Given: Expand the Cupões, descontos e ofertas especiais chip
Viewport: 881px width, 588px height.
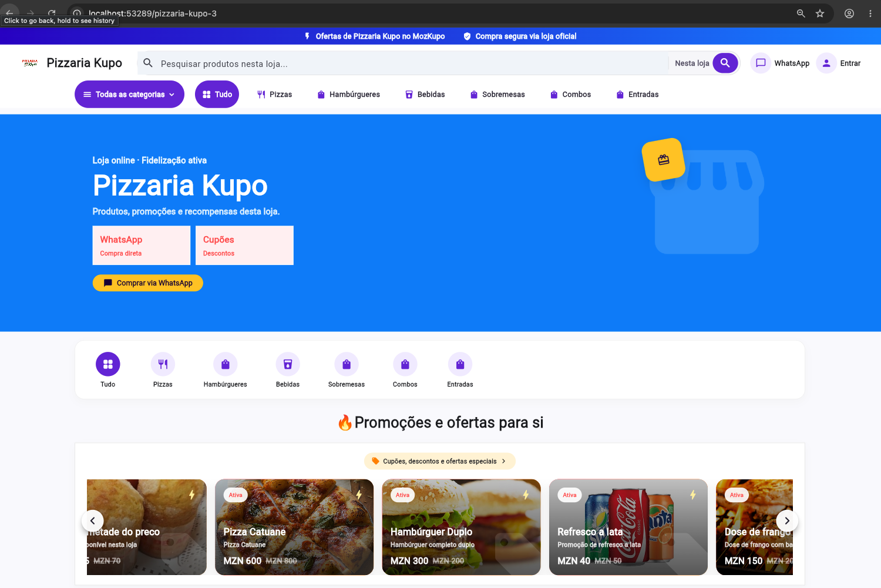Looking at the screenshot, I should pyautogui.click(x=439, y=461).
